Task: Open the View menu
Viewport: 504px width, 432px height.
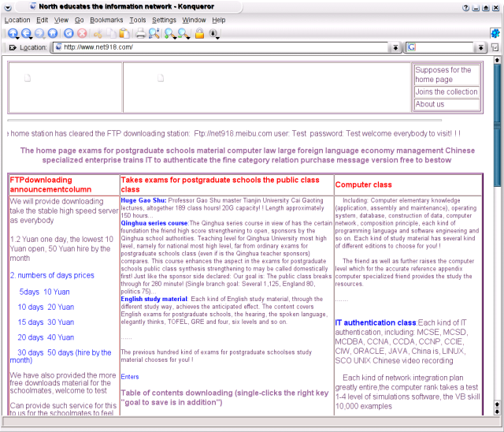Action: (61, 20)
